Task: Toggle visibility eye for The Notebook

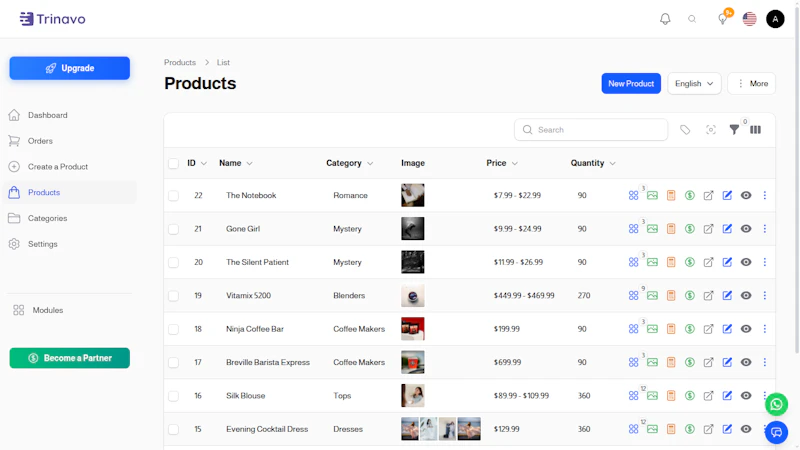Action: click(x=746, y=195)
